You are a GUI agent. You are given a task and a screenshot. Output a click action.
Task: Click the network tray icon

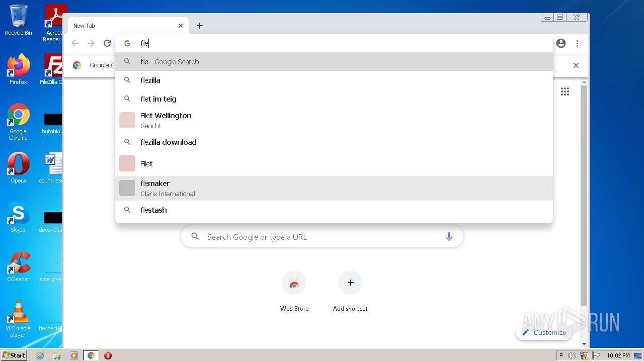tap(584, 355)
